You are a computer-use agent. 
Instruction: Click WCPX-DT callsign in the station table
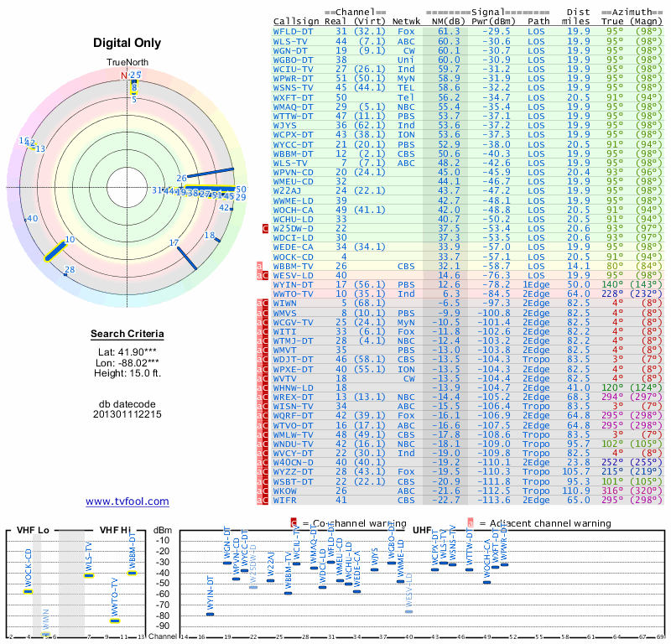[x=293, y=134]
